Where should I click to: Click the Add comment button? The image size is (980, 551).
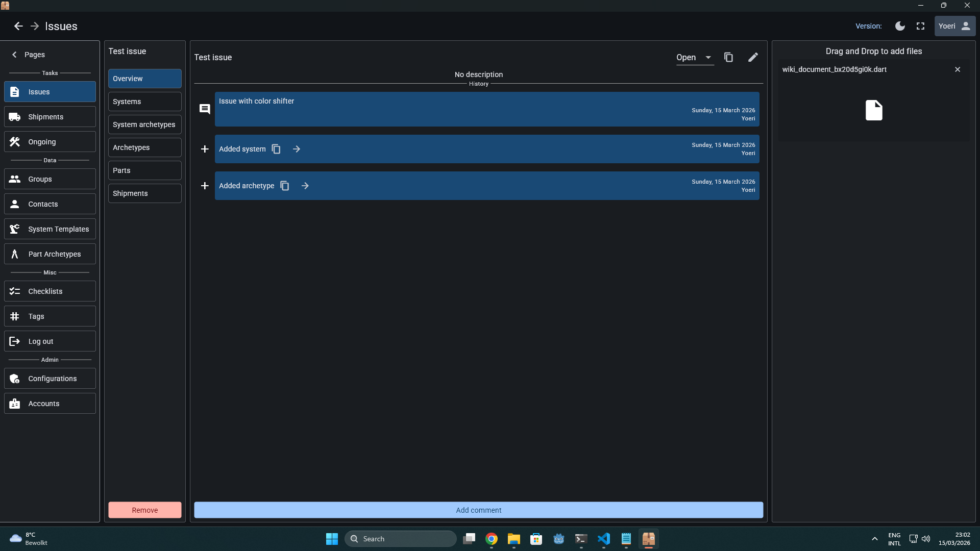pos(478,510)
